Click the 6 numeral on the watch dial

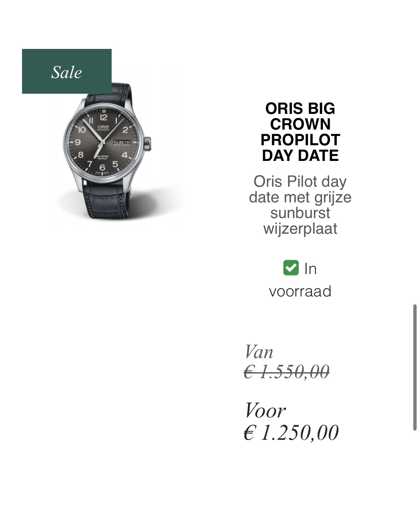point(102,168)
